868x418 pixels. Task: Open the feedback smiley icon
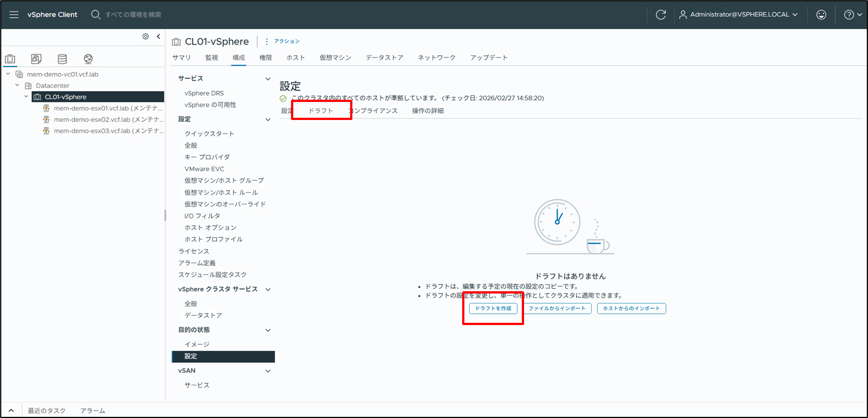point(821,14)
